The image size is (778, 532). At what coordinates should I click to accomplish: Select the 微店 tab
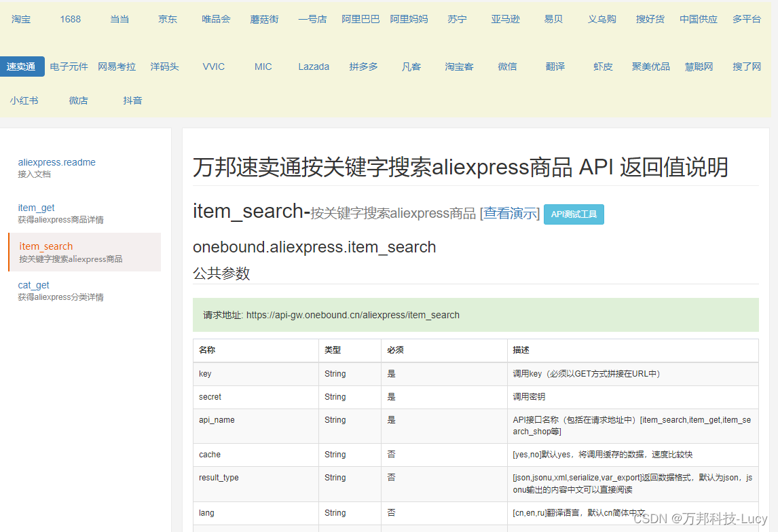pyautogui.click(x=78, y=100)
